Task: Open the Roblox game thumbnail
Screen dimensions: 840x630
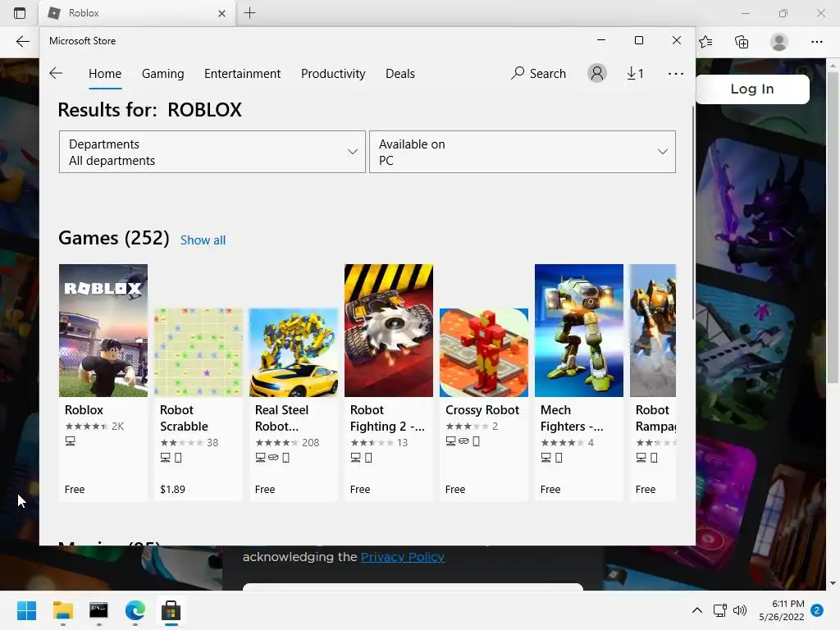Action: 103,331
